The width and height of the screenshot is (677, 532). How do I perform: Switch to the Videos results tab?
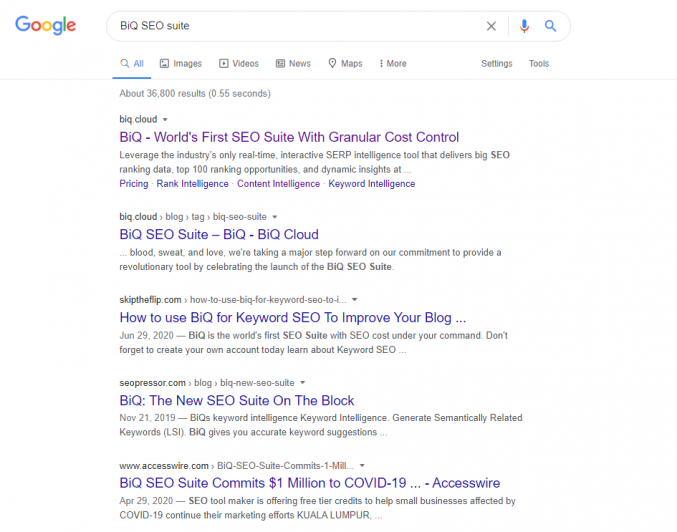[x=239, y=63]
